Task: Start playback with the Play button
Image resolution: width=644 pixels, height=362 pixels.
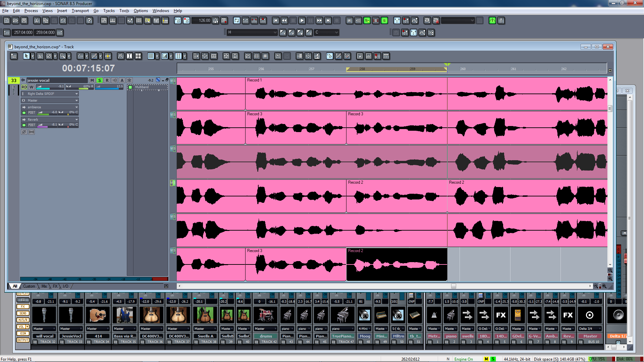Action: [x=302, y=20]
